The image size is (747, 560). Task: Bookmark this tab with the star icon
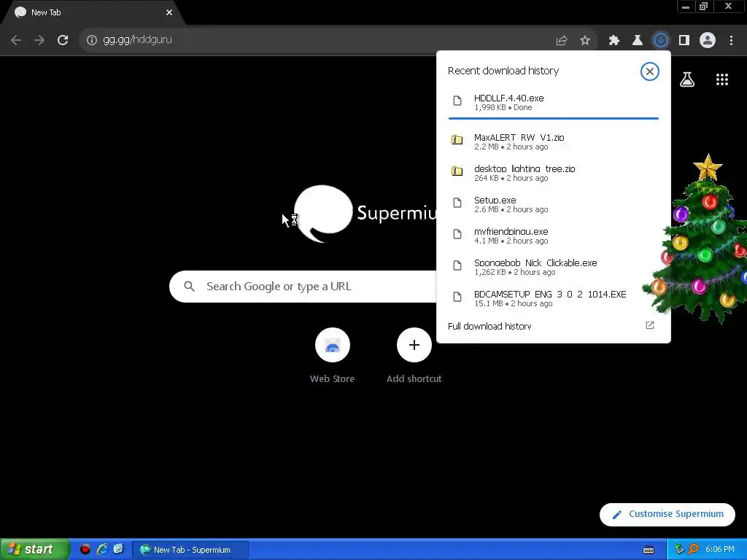click(585, 41)
